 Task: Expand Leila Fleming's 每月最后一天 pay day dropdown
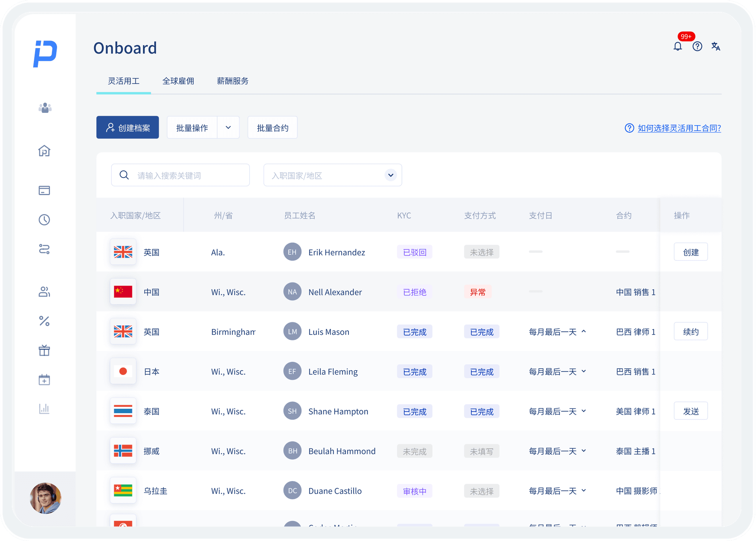(x=584, y=371)
